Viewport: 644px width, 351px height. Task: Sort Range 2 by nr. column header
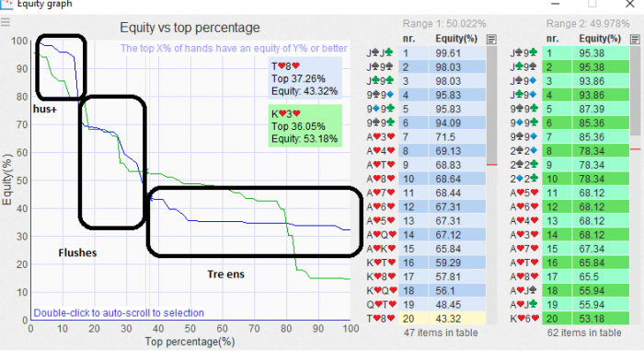[x=552, y=39]
